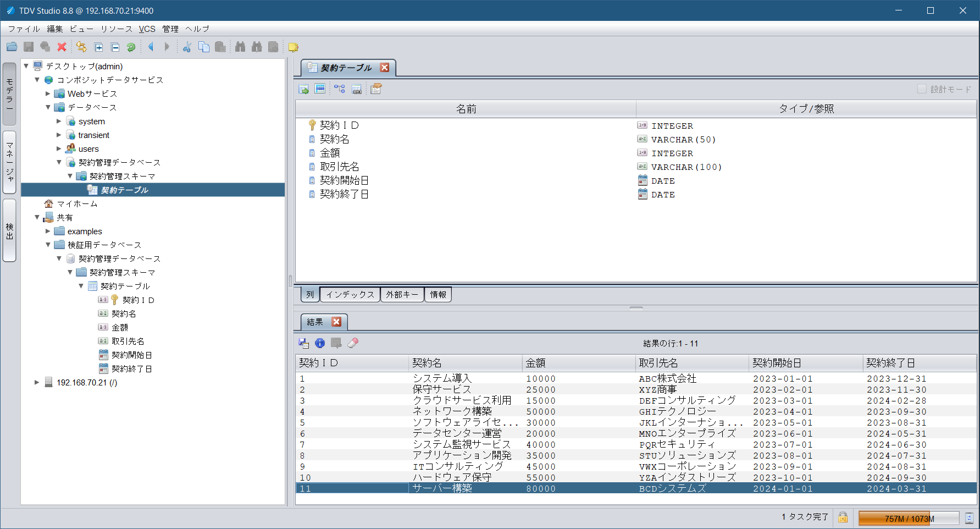Click the lineage node diagram icon
This screenshot has width=980, height=529.
340,89
